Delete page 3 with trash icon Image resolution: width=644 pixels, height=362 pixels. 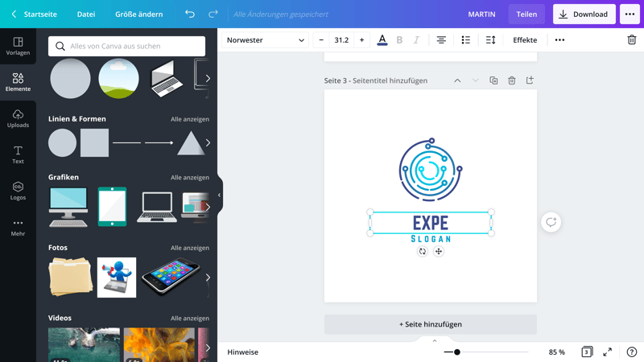(511, 80)
